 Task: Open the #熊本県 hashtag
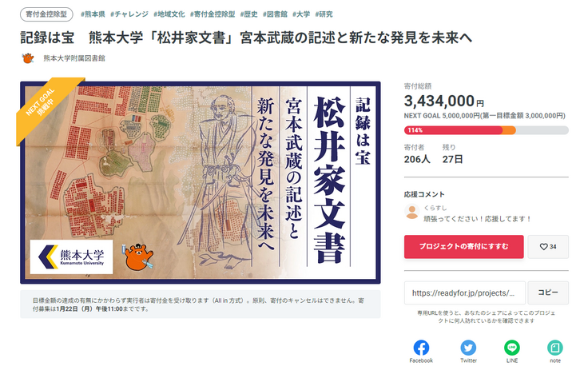[x=93, y=14]
